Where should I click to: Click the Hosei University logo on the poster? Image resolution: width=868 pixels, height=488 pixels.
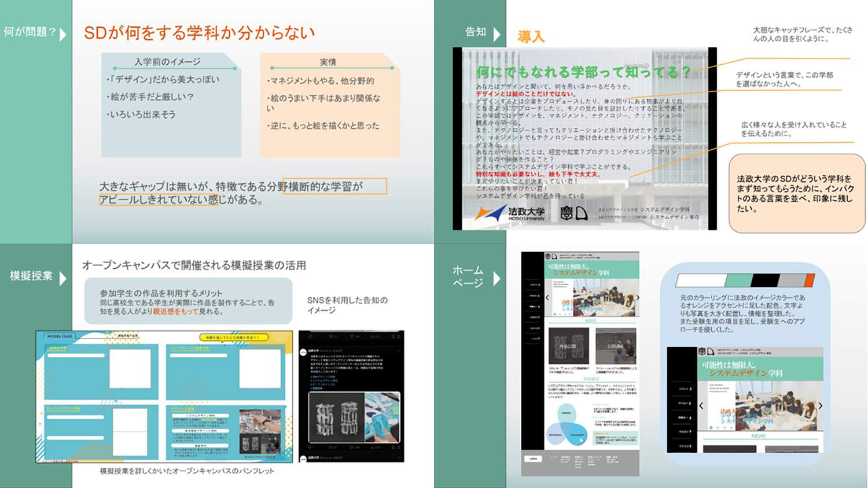pyautogui.click(x=510, y=213)
